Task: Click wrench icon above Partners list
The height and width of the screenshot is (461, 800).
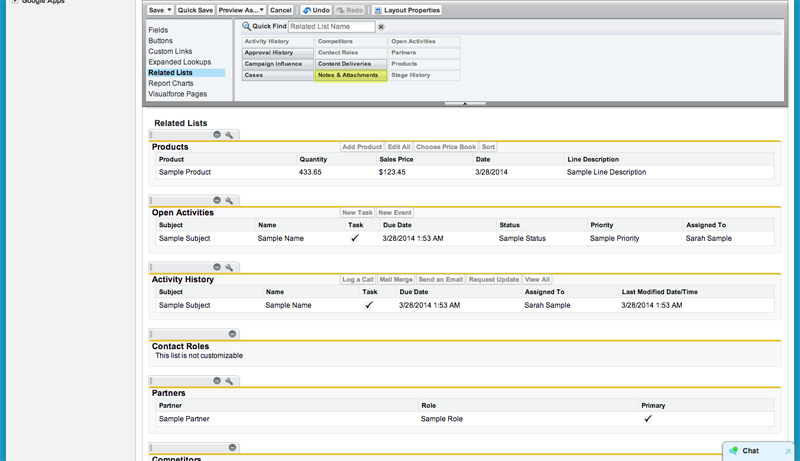Action: 229,381
